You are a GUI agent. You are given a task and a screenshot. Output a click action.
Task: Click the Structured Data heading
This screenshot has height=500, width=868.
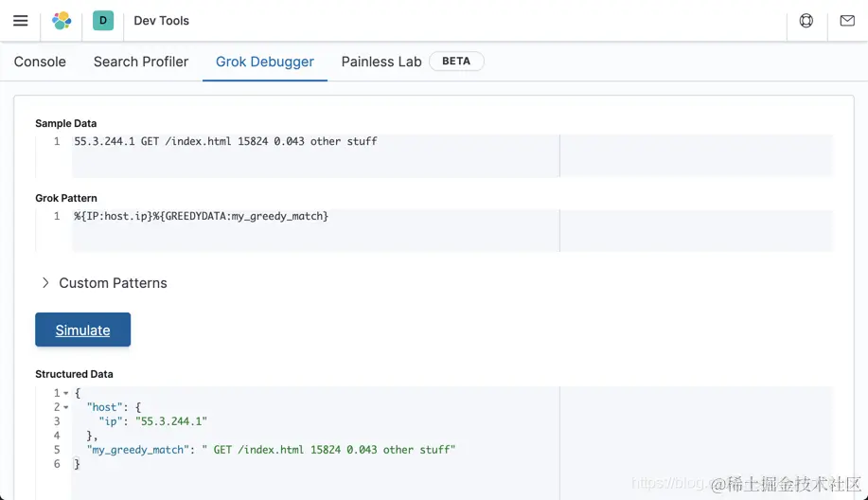74,374
